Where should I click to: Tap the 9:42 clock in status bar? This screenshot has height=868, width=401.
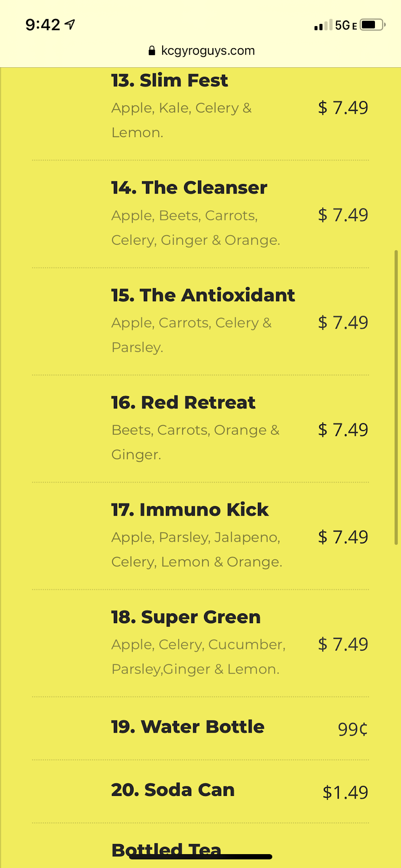click(43, 25)
